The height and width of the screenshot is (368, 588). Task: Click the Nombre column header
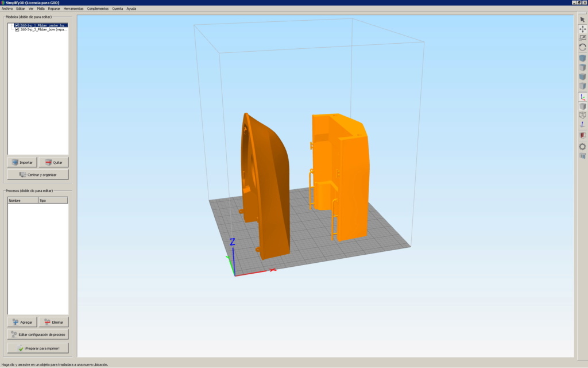pos(23,201)
